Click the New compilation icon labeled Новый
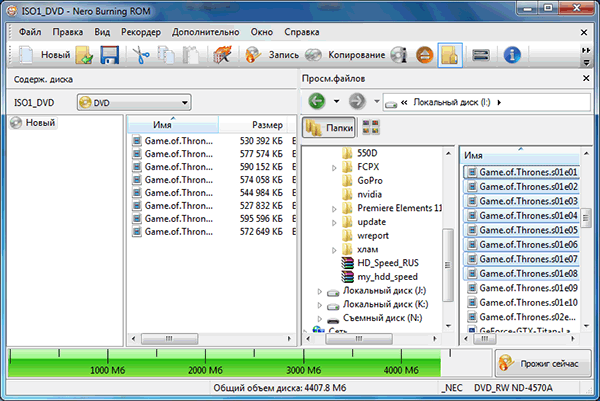Screen dimensions: 600x401 pyautogui.click(x=26, y=55)
